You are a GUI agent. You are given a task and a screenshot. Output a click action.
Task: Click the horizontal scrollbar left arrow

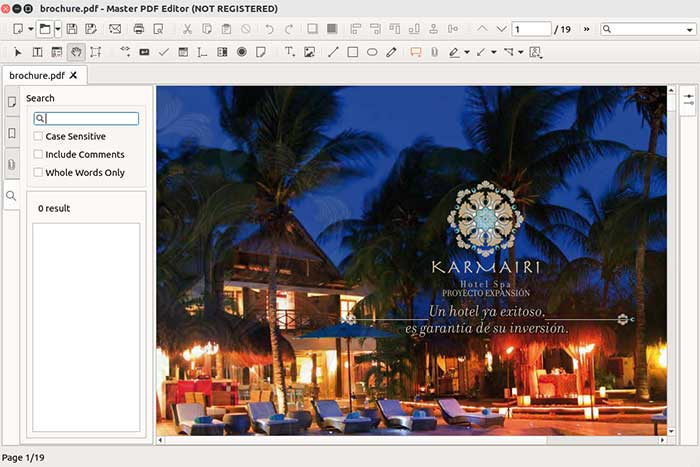pos(160,440)
